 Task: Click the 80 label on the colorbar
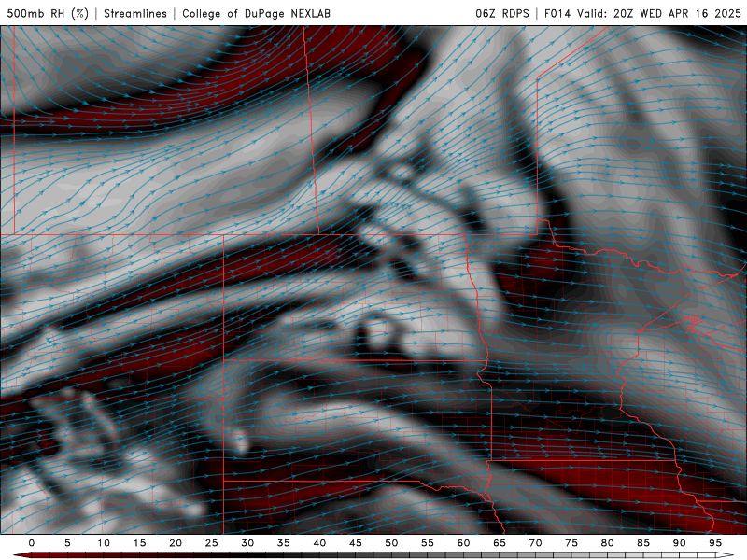[x=607, y=543]
